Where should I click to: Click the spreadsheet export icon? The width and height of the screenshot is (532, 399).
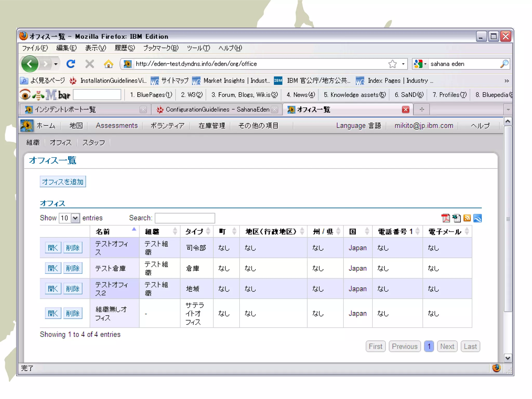[x=456, y=218]
